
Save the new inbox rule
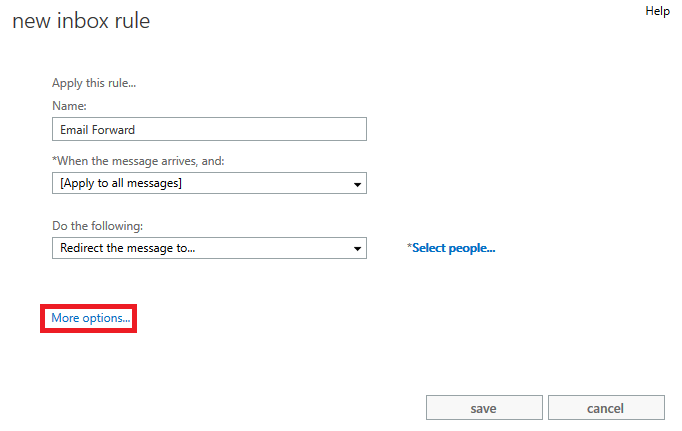point(484,408)
